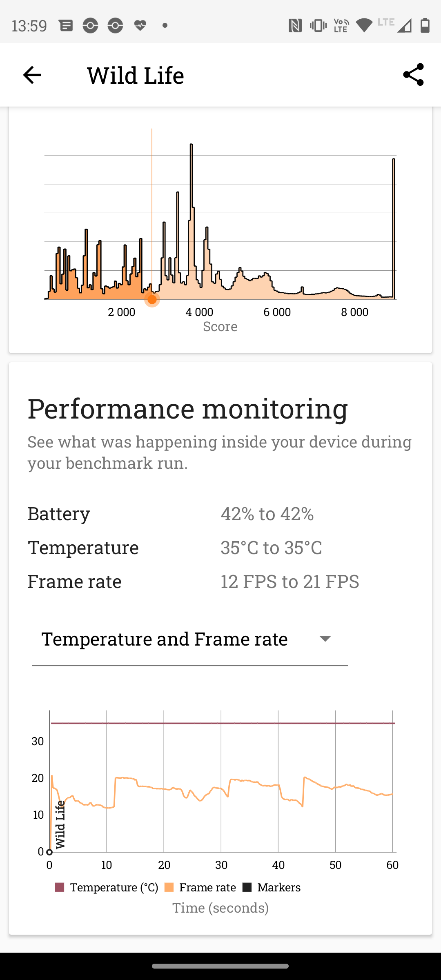Image resolution: width=441 pixels, height=980 pixels.
Task: Share the Wild Life result
Action: tap(413, 75)
